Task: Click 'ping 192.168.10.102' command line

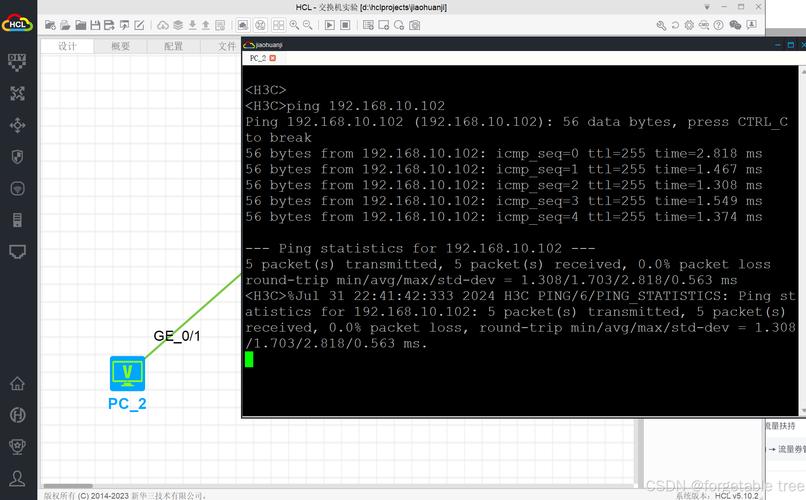Action: click(x=365, y=106)
